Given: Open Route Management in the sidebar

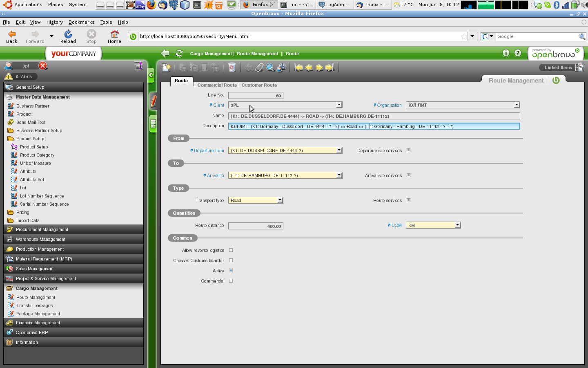Looking at the screenshot, I should 36,298.
